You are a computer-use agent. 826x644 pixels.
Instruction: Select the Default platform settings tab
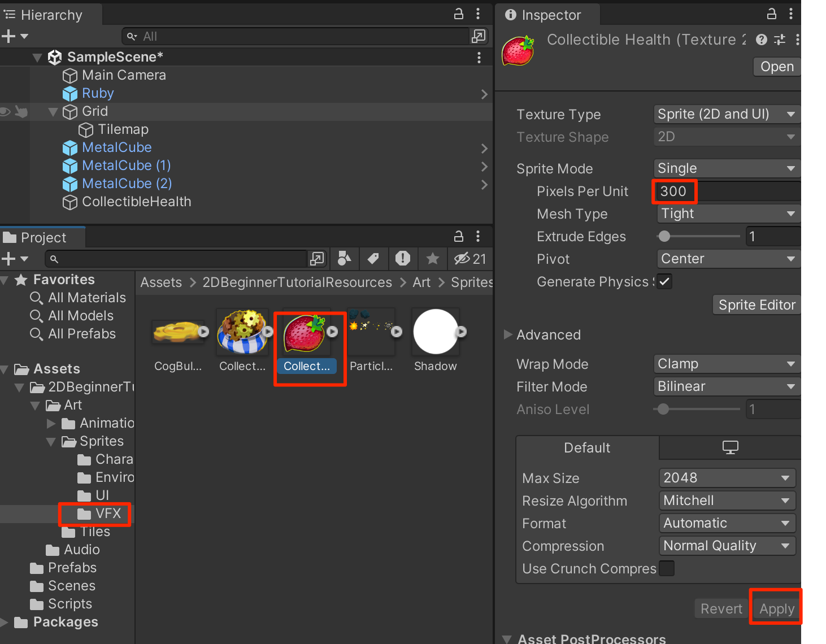(x=587, y=448)
